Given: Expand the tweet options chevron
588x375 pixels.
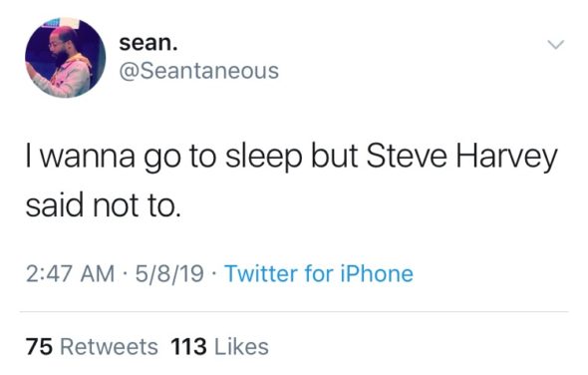Looking at the screenshot, I should 555,44.
